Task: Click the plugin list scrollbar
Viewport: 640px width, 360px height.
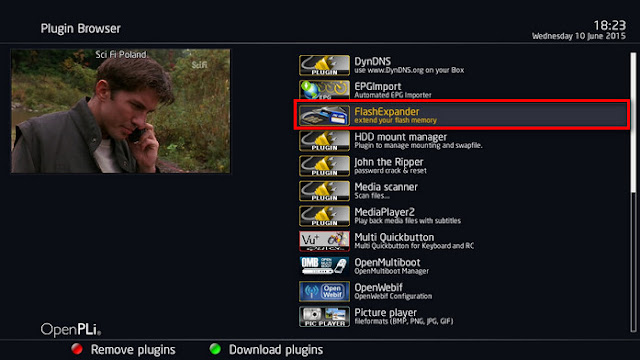Action: click(633, 192)
